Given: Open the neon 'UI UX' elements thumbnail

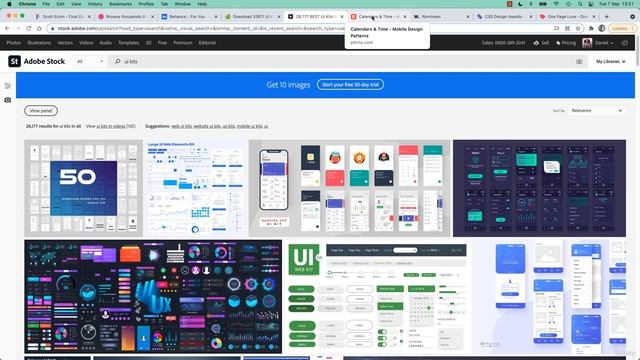Looking at the screenshot, I should (x=153, y=296).
